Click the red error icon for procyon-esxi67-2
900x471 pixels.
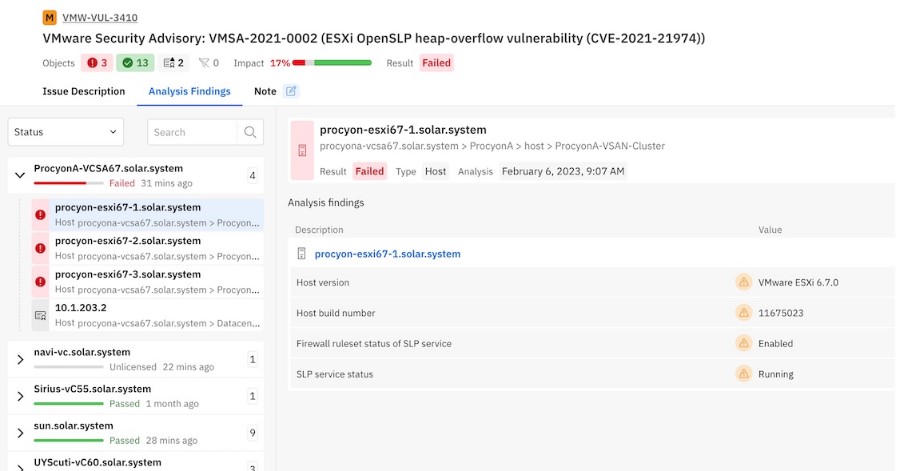pos(40,248)
